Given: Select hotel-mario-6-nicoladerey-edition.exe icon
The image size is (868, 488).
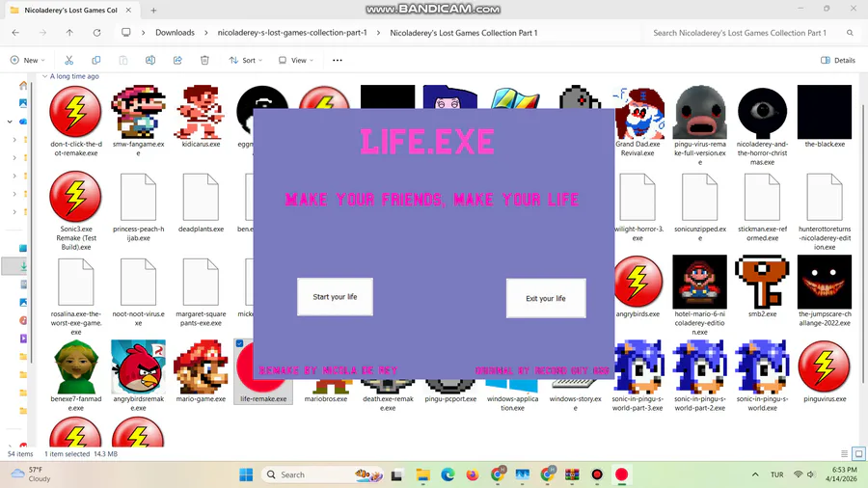Looking at the screenshot, I should click(x=700, y=282).
